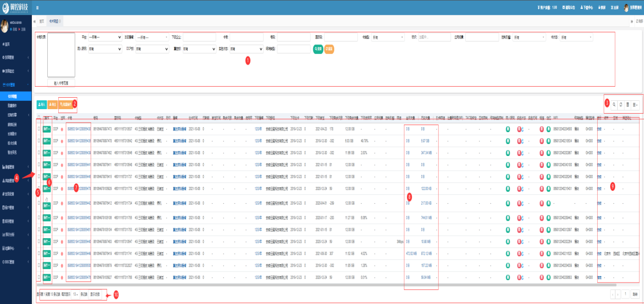The height and width of the screenshot is (304, 644).
Task: Click the 显示总数 button in the footer
Action: tap(95, 294)
